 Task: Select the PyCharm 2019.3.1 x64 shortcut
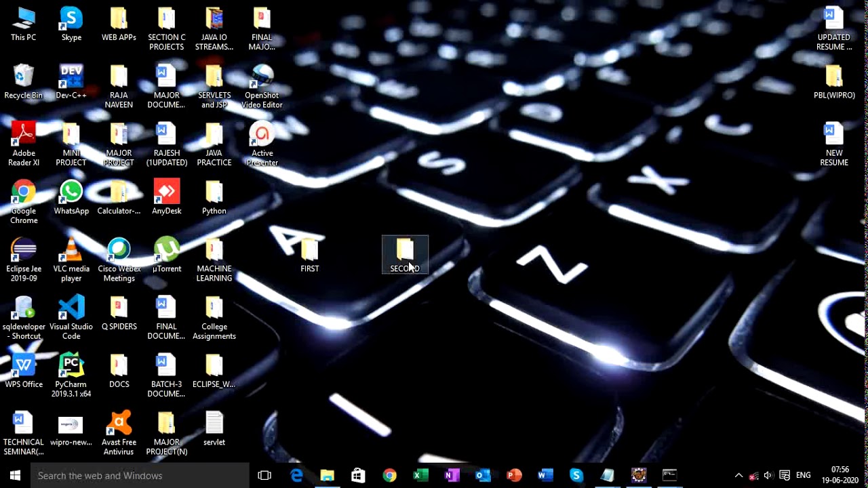(71, 375)
